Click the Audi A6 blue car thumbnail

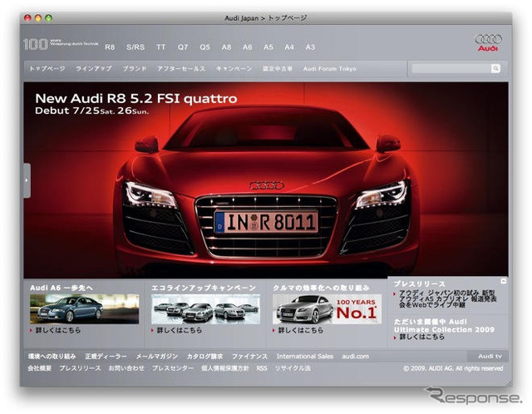tap(84, 309)
